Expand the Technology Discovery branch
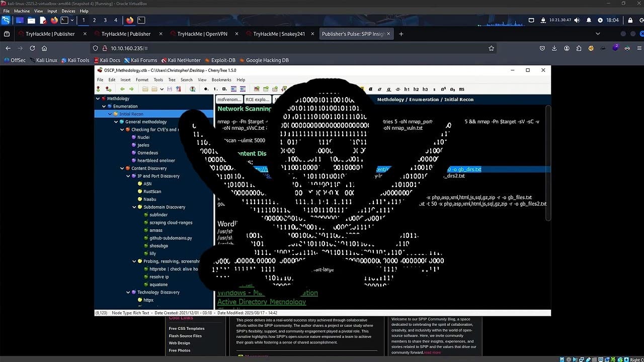The width and height of the screenshot is (644, 362). 128,292
